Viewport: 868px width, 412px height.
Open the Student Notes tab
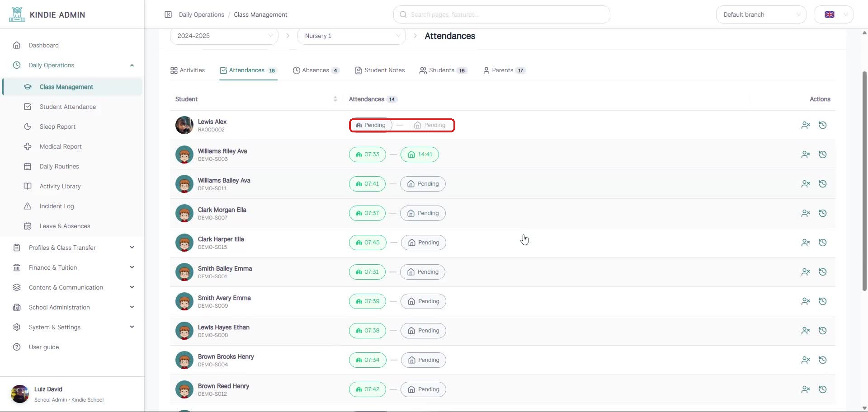coord(380,70)
